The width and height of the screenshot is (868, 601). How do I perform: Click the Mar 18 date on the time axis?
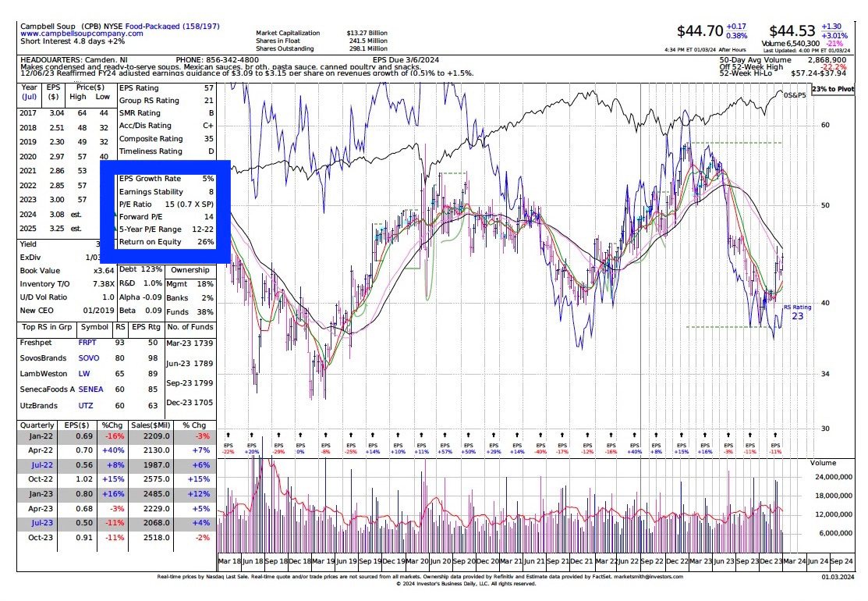tap(229, 561)
